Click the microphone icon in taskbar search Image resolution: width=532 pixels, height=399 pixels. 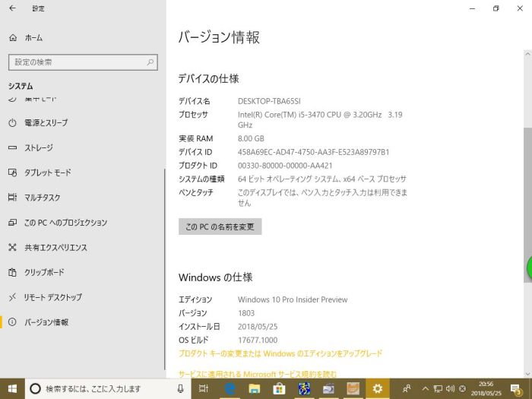180,388
